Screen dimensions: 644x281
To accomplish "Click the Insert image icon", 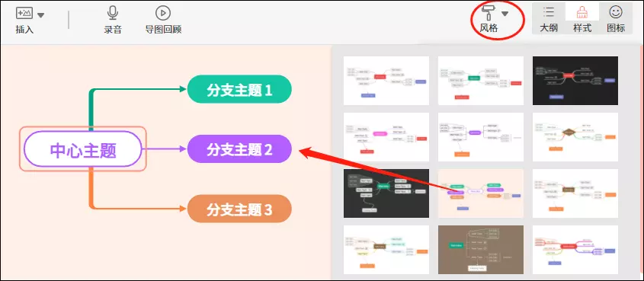I will 24,13.
